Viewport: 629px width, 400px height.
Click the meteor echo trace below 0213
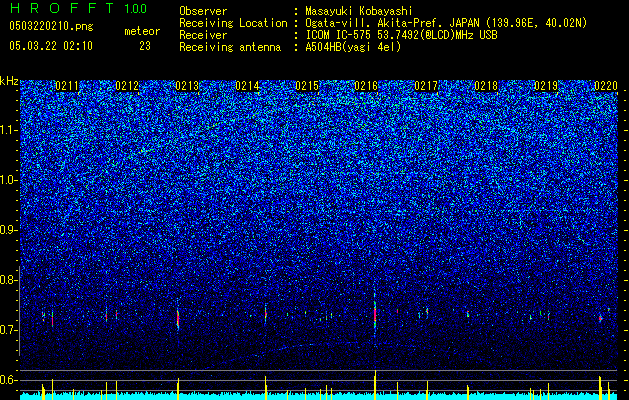178,318
